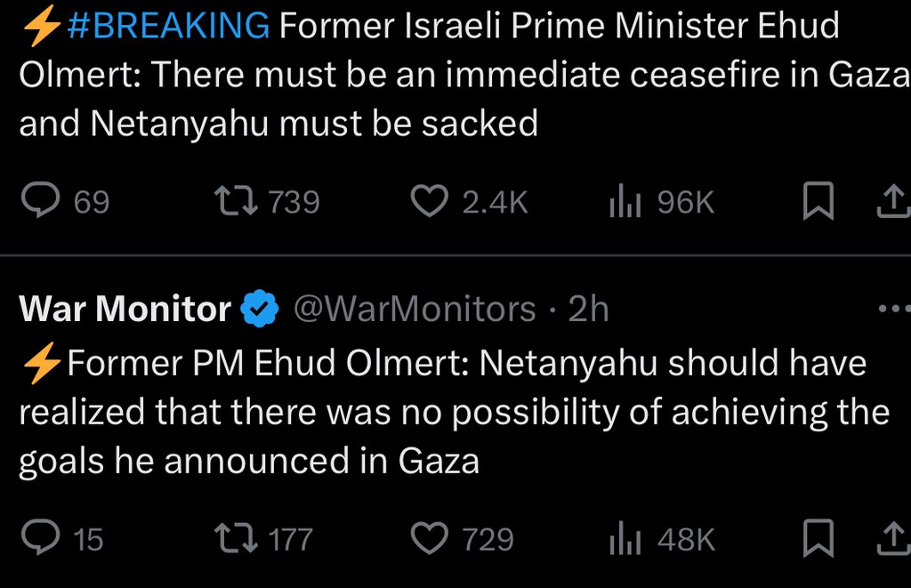This screenshot has width=911, height=588.
Task: Open the 2h timestamp of War Monitor's tweet
Action: click(589, 310)
